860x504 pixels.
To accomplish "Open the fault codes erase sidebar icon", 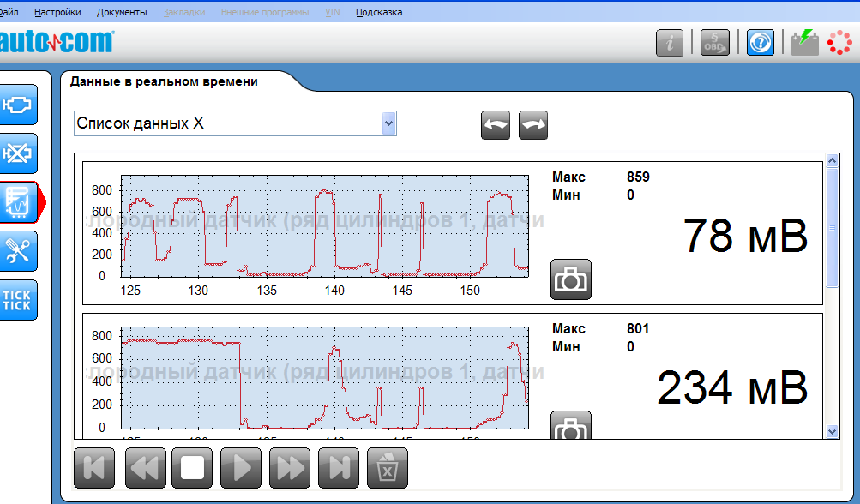I will pos(17,153).
